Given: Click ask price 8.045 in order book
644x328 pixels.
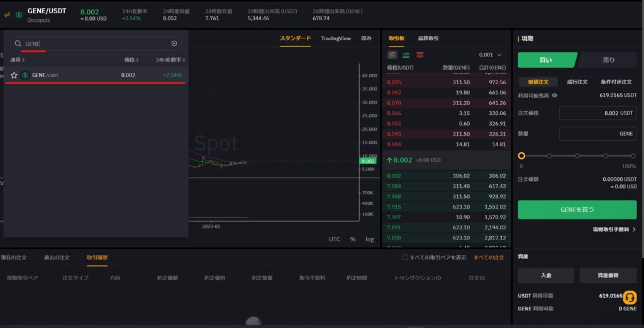Looking at the screenshot, I should (394, 134).
